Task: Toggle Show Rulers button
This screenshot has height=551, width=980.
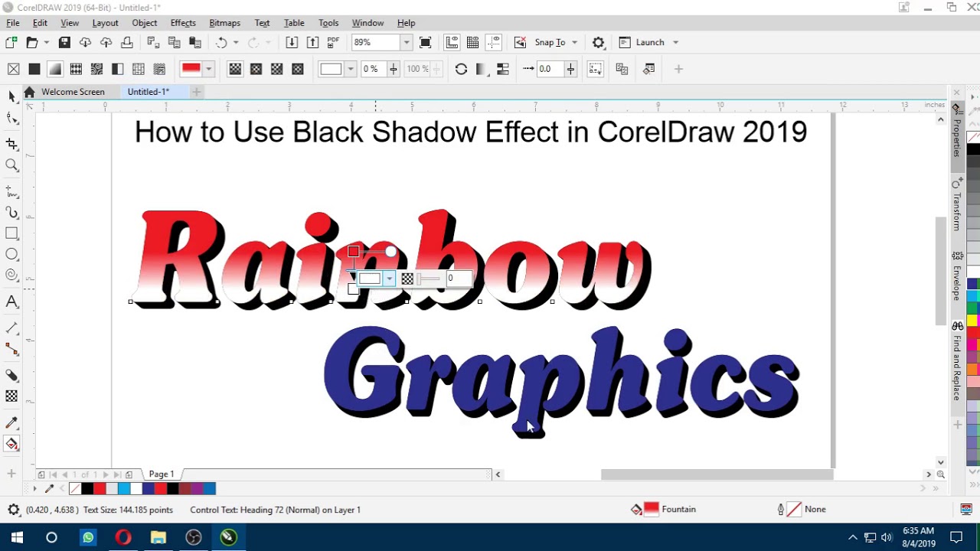Action: 452,42
